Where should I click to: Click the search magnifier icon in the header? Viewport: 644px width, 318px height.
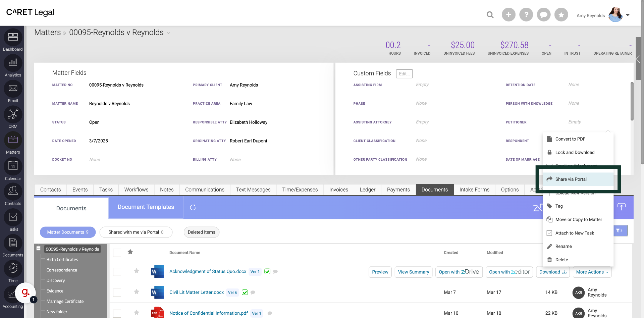click(x=490, y=15)
